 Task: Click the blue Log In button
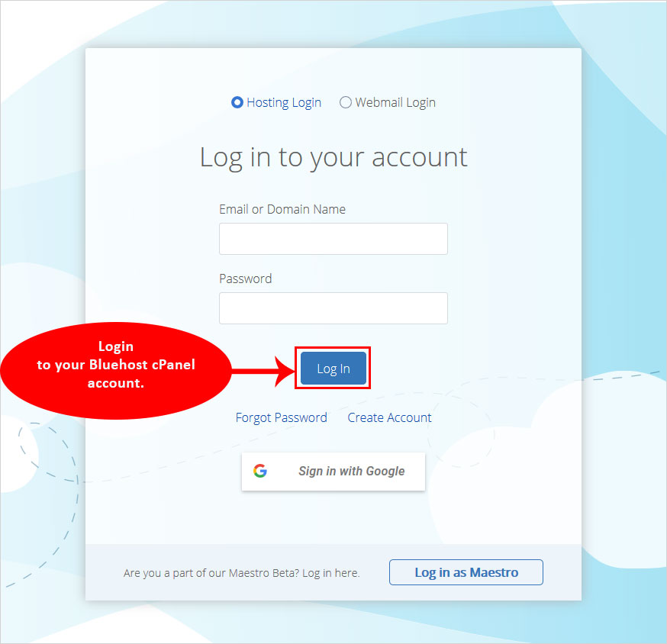[x=333, y=369]
